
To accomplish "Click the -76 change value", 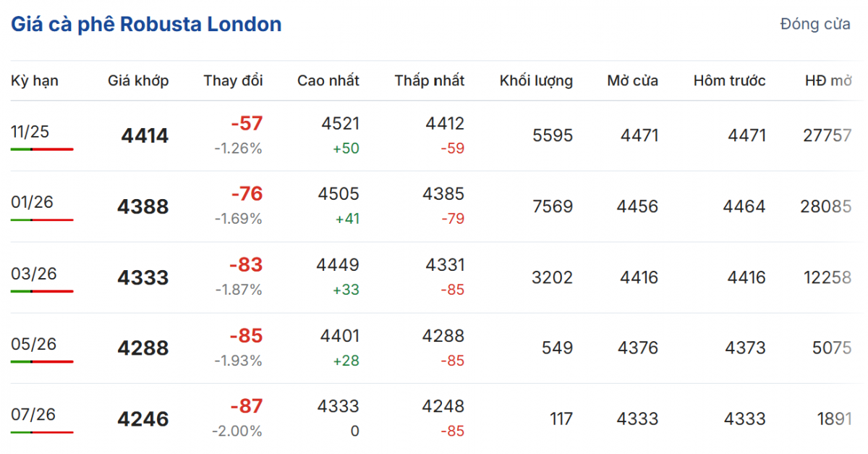I will pos(247,194).
